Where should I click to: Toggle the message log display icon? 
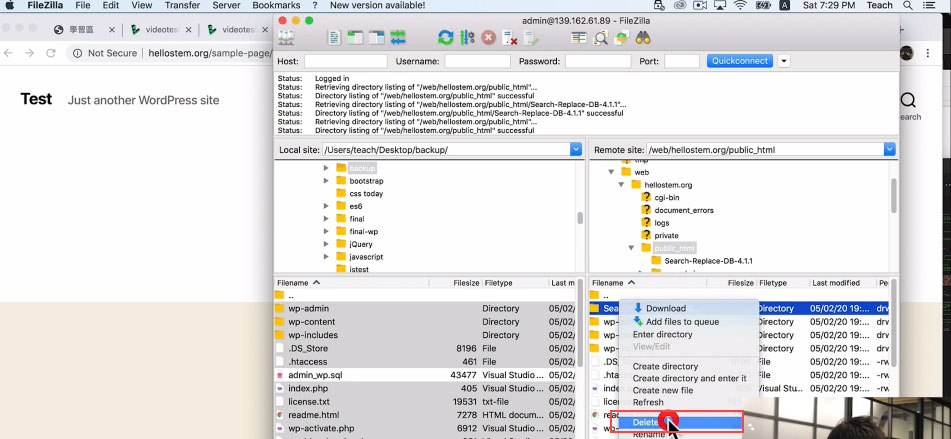333,38
